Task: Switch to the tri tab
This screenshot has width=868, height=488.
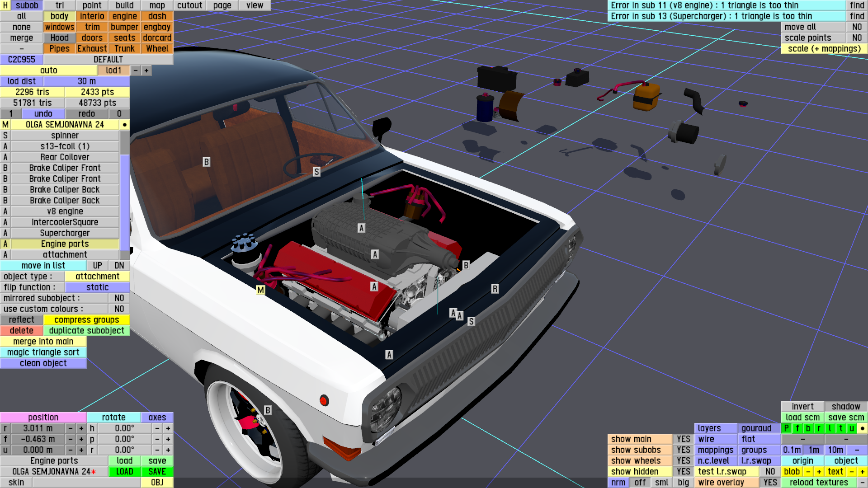Action: pyautogui.click(x=60, y=5)
